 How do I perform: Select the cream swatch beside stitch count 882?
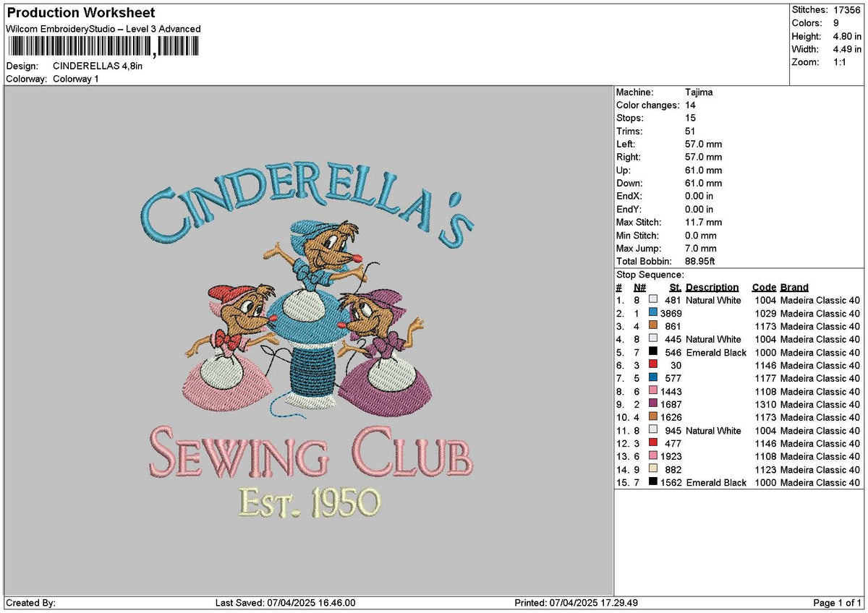[653, 468]
